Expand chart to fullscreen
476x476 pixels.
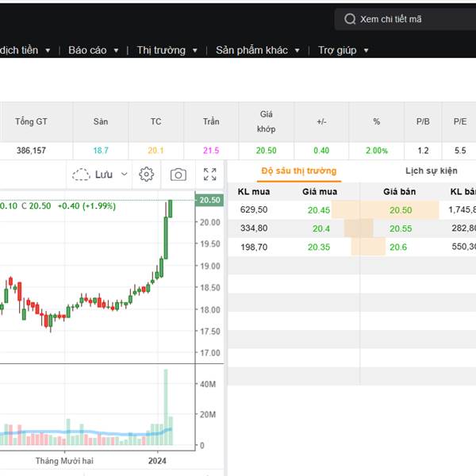[x=209, y=175]
